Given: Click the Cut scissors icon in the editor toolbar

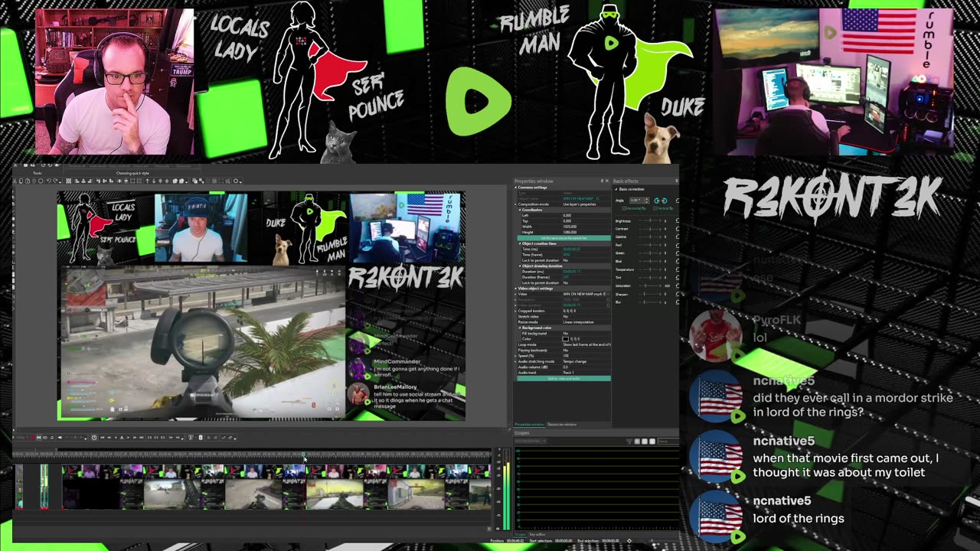Looking at the screenshot, I should pyautogui.click(x=15, y=181).
